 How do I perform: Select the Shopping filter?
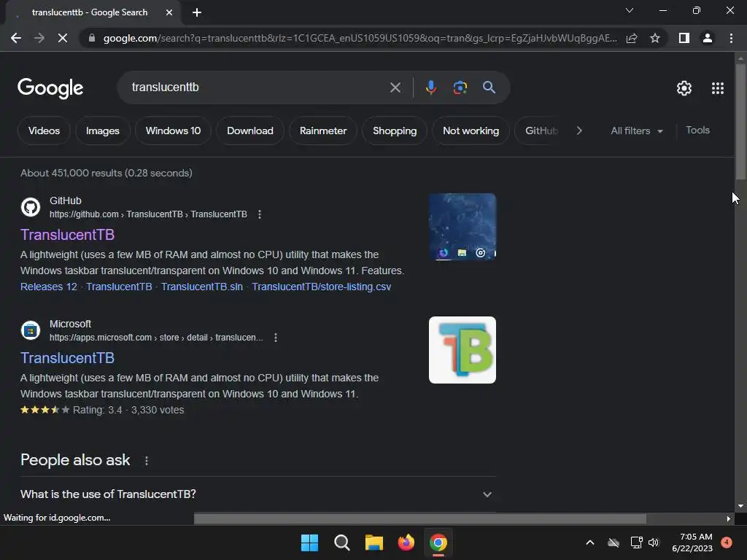click(x=395, y=131)
